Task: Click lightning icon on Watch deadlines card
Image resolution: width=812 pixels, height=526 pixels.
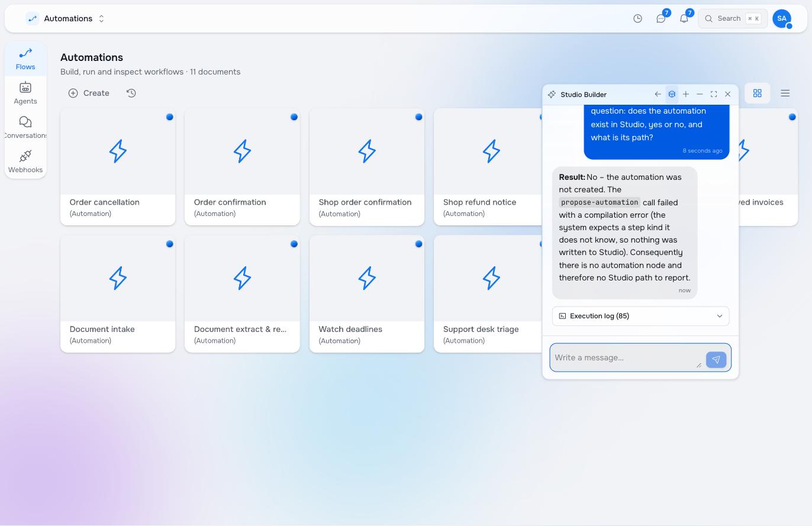Action: pos(367,278)
